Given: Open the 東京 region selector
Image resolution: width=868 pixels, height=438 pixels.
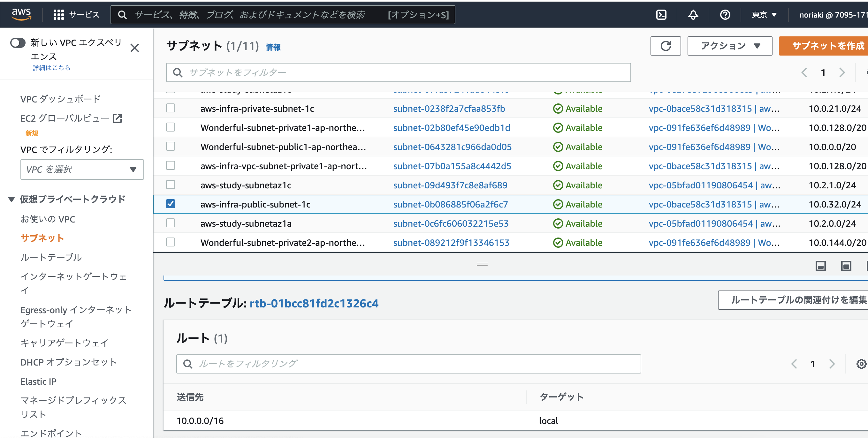Looking at the screenshot, I should click(763, 14).
